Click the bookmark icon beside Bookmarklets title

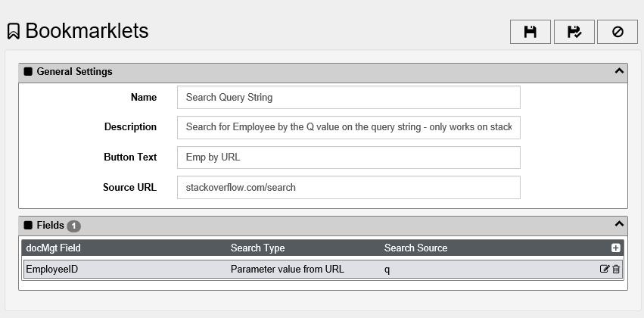pyautogui.click(x=14, y=31)
